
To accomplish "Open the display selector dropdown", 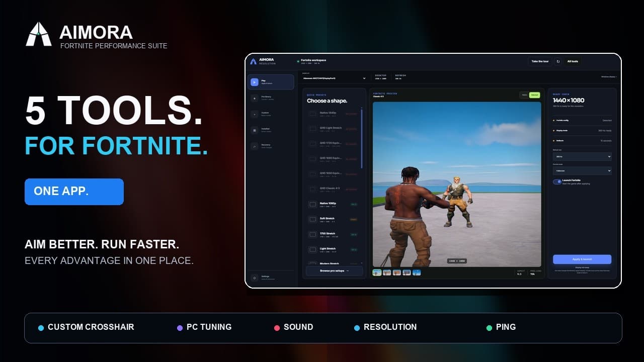I will click(335, 78).
